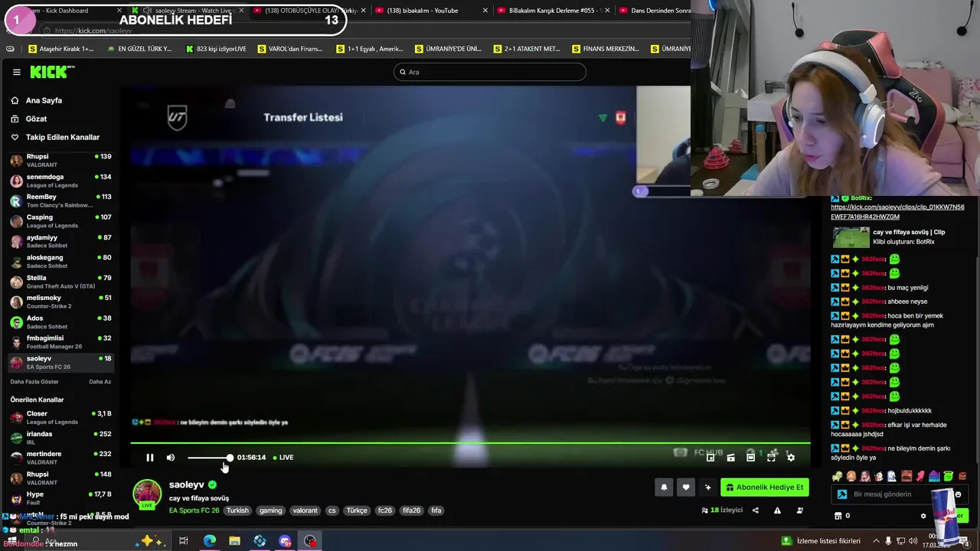Insert the purple equalizer quick emote
The image size is (980, 551).
(934, 476)
